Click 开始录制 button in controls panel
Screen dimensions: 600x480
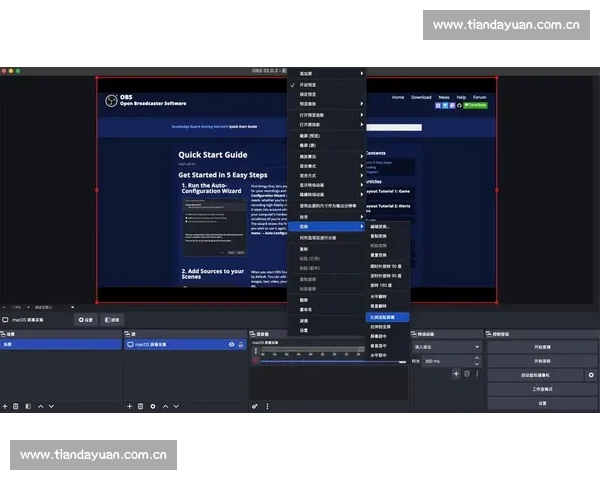[542, 361]
